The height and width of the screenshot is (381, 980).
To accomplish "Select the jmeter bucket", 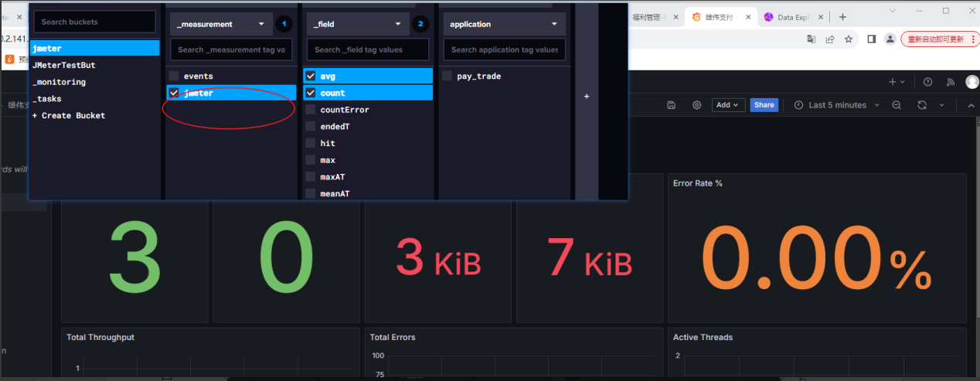I will 95,49.
